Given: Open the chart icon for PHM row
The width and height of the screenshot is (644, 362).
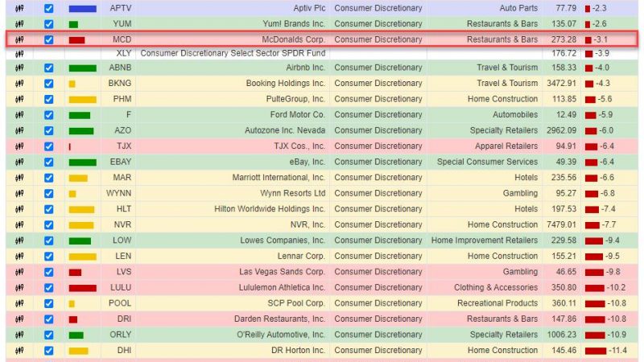Looking at the screenshot, I should click(19, 99).
